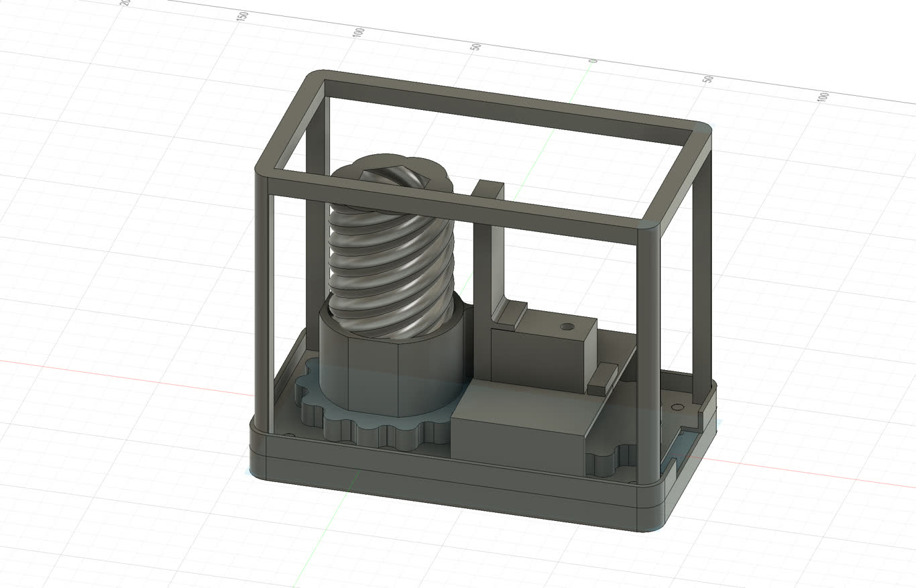Click the small round hole on the block
Image resolution: width=916 pixels, height=588 pixels.
click(x=568, y=327)
